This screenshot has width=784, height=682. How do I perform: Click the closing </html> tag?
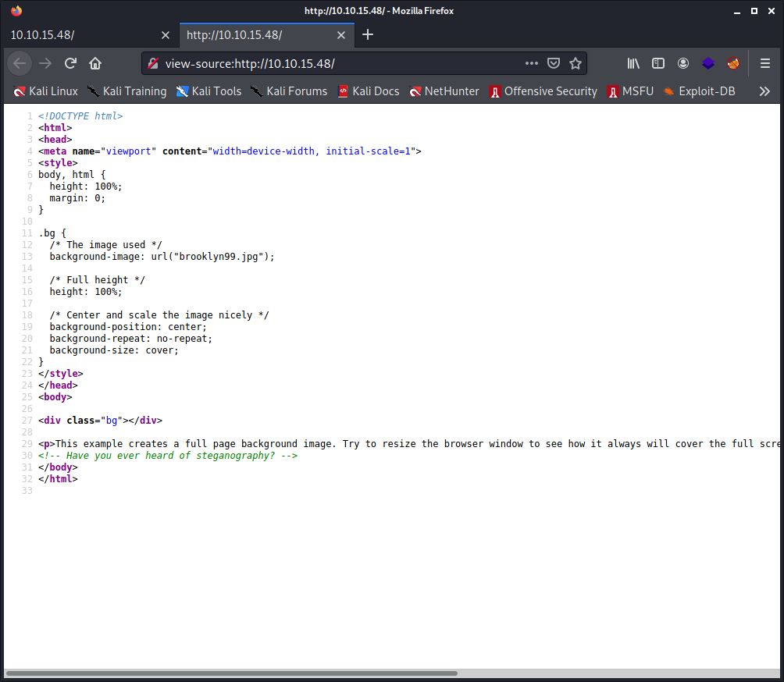click(x=58, y=479)
